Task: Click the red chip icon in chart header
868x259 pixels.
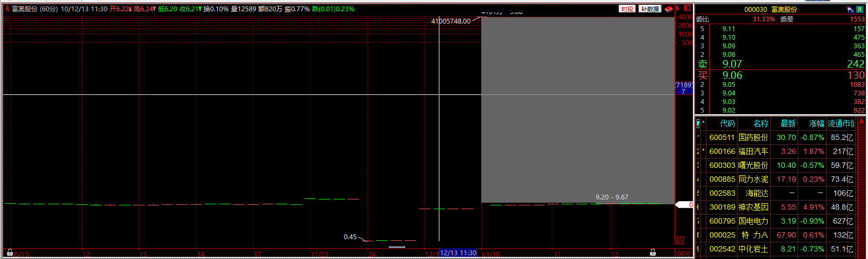Action: tap(669, 9)
